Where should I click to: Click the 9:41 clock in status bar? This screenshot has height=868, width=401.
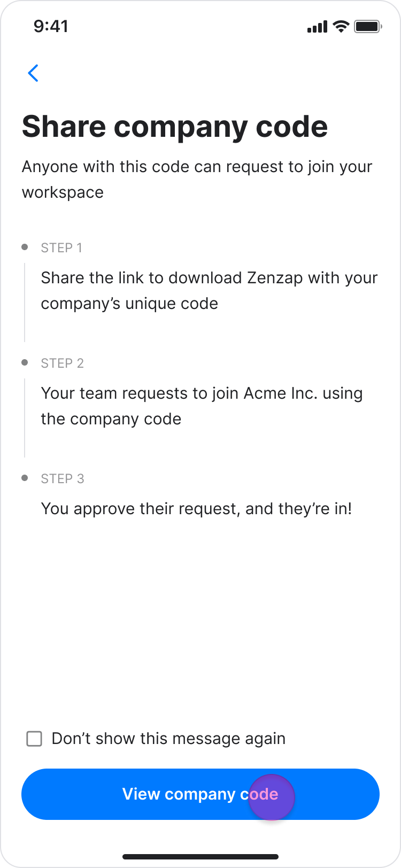click(51, 26)
